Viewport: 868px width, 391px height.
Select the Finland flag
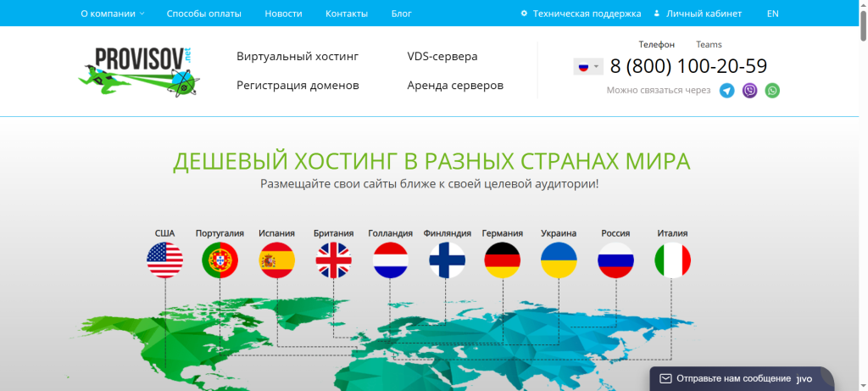[448, 260]
